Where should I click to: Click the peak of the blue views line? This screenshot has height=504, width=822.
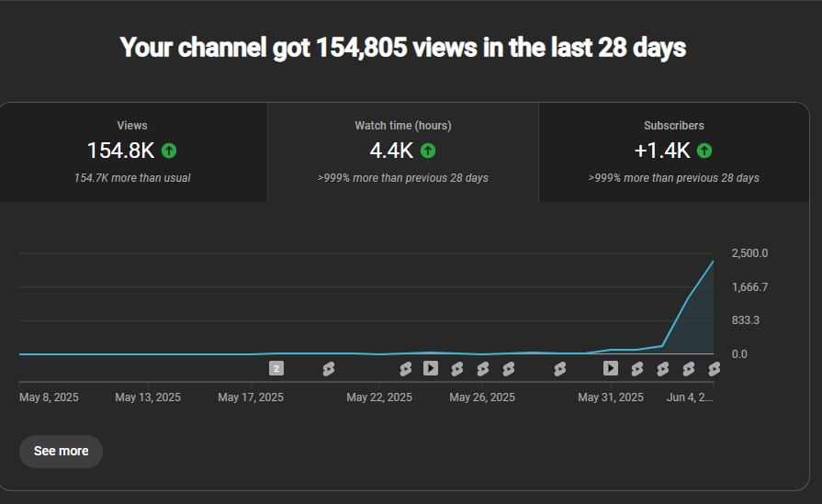tap(713, 261)
